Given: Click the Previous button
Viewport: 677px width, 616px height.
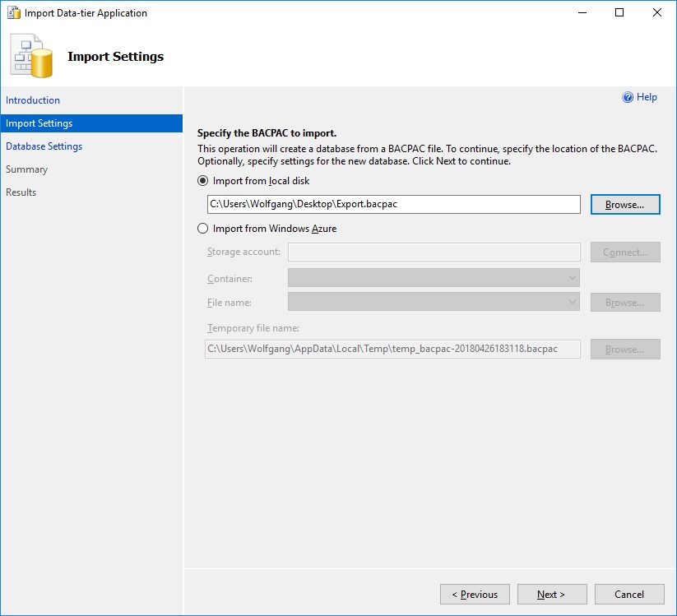Looking at the screenshot, I should coord(475,594).
